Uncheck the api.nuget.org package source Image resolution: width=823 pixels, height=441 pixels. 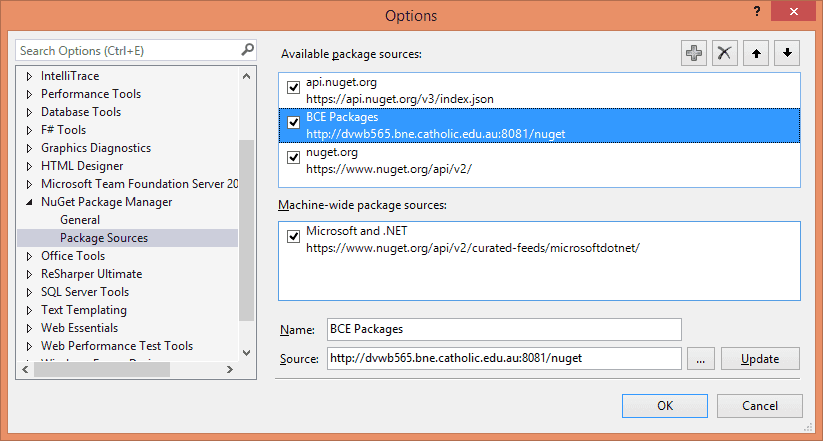(x=293, y=87)
